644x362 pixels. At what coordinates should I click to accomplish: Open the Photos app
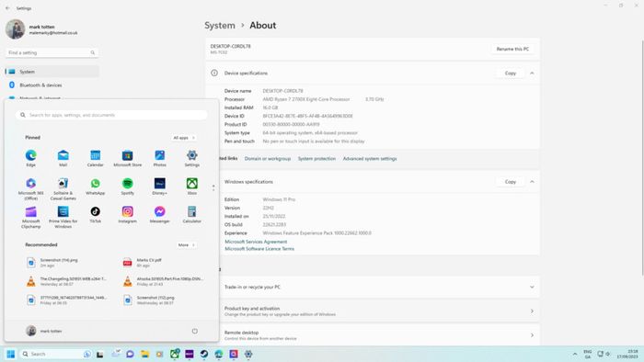(x=160, y=158)
